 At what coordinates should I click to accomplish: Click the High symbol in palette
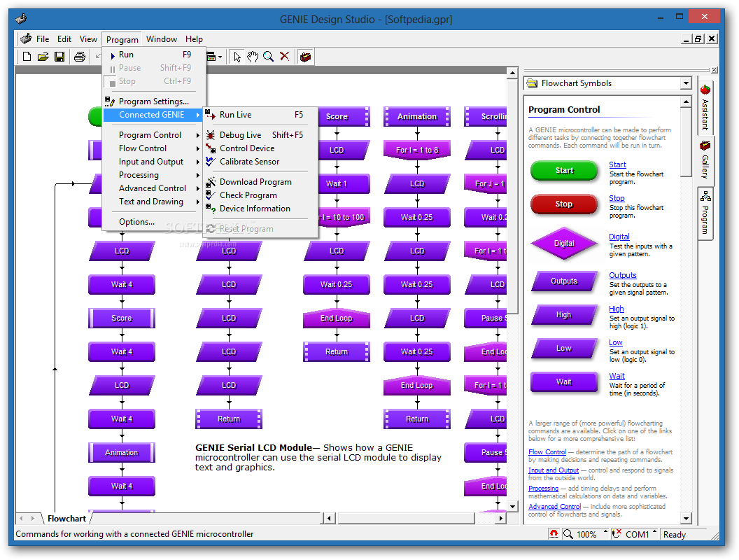(564, 315)
